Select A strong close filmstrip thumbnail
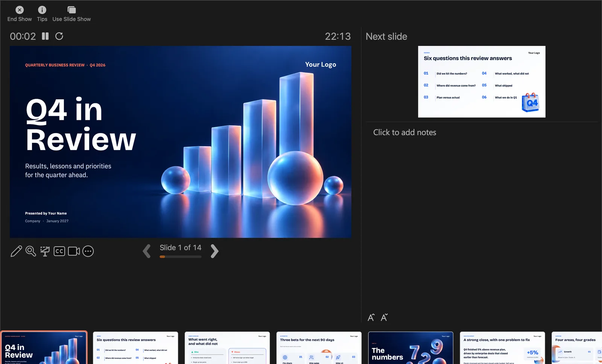This screenshot has width=602, height=364. [x=502, y=348]
